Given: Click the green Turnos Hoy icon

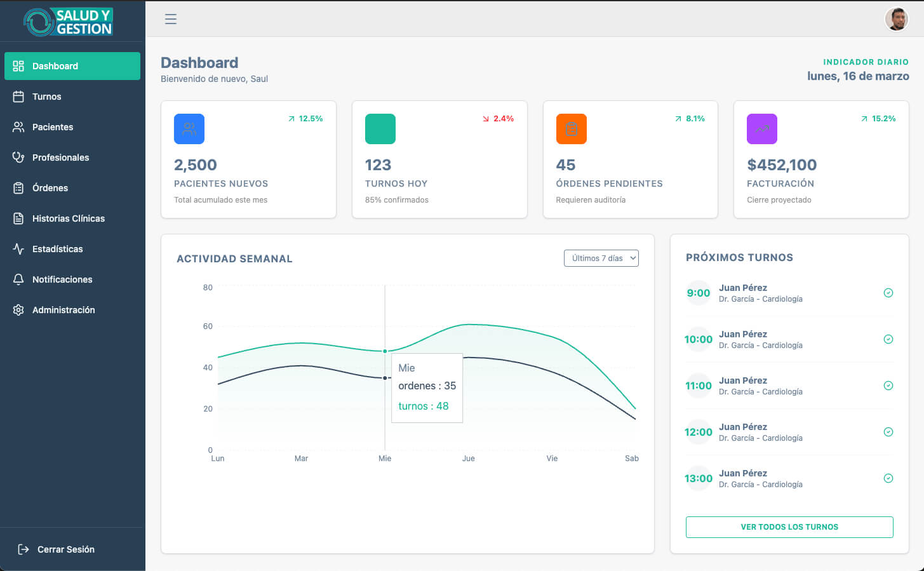Looking at the screenshot, I should point(380,129).
